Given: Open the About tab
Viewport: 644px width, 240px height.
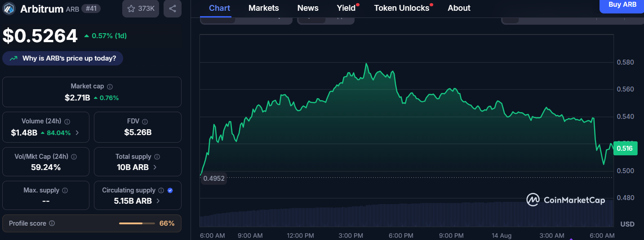Looking at the screenshot, I should (x=459, y=8).
